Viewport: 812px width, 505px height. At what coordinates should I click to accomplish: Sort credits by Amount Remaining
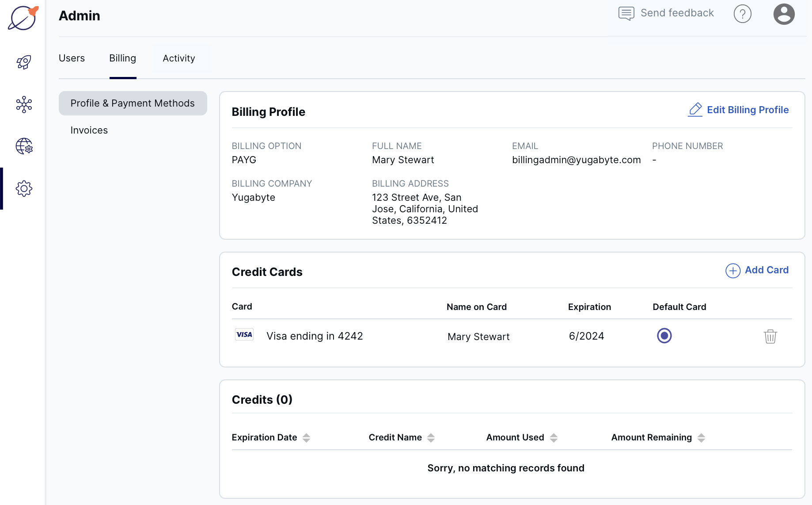(701, 438)
